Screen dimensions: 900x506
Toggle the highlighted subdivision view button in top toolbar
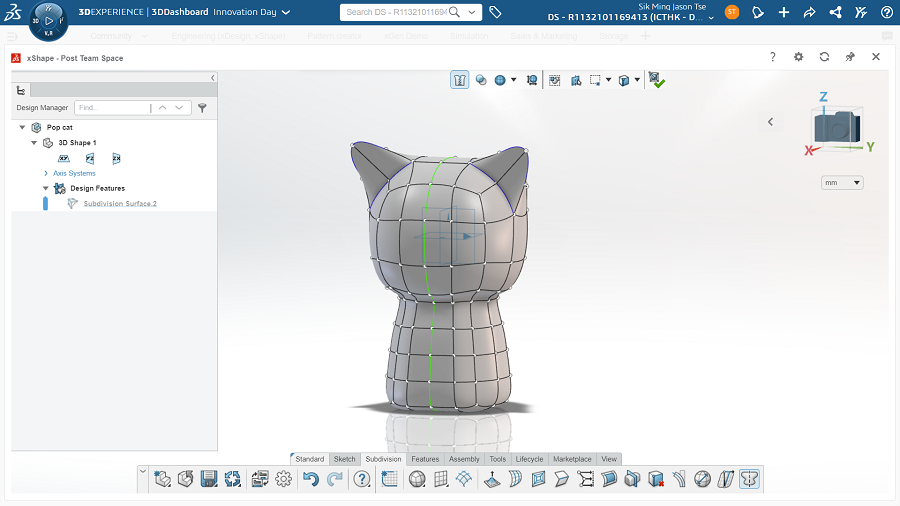point(460,80)
